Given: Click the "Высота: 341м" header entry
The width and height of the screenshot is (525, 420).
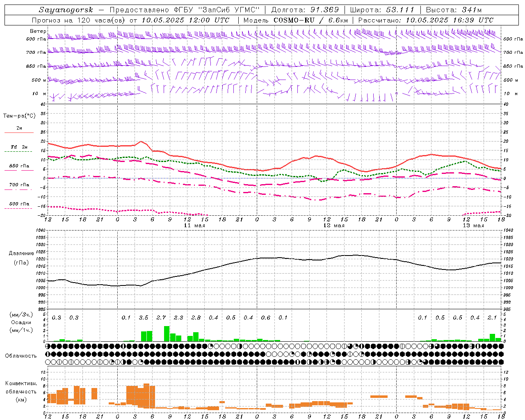Looking at the screenshot, I should pos(454,10).
